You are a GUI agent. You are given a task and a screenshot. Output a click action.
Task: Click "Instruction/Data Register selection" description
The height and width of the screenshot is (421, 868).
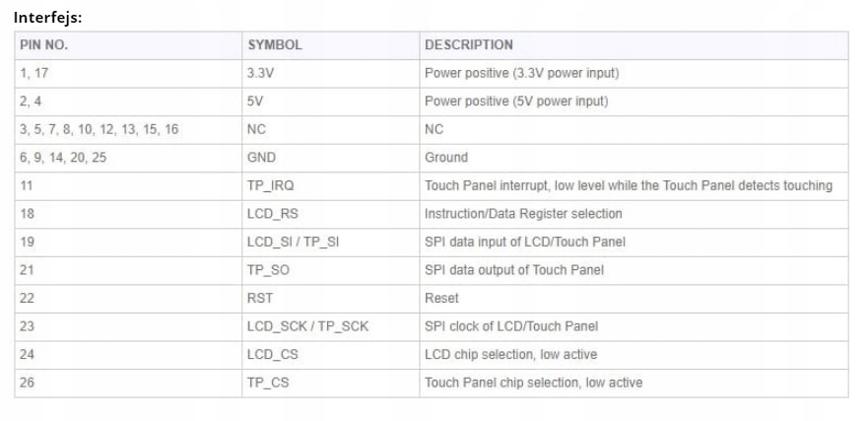tap(523, 214)
